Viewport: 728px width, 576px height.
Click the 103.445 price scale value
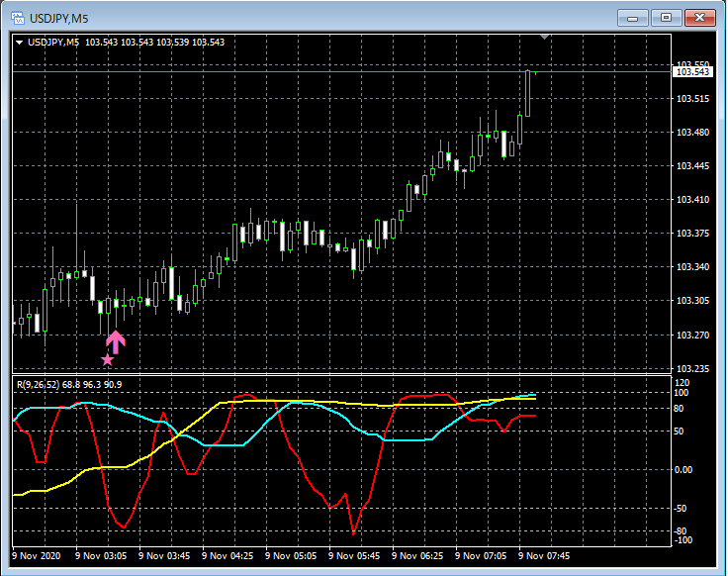tap(692, 166)
